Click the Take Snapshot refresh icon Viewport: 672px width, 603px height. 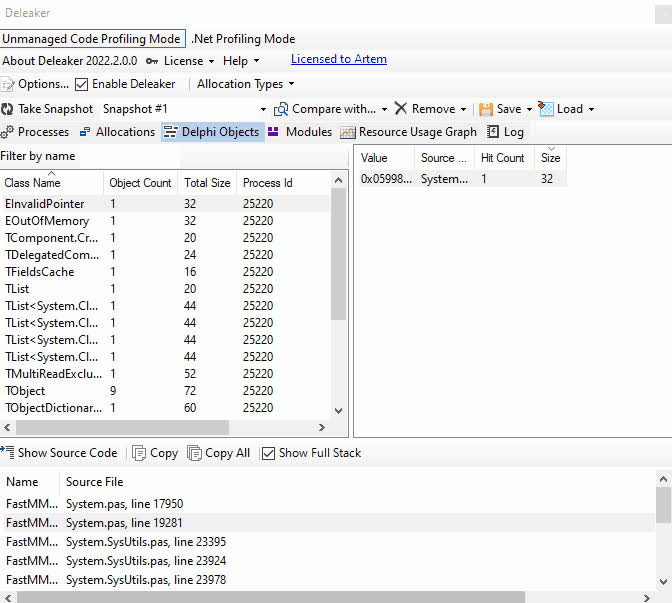(x=7, y=109)
